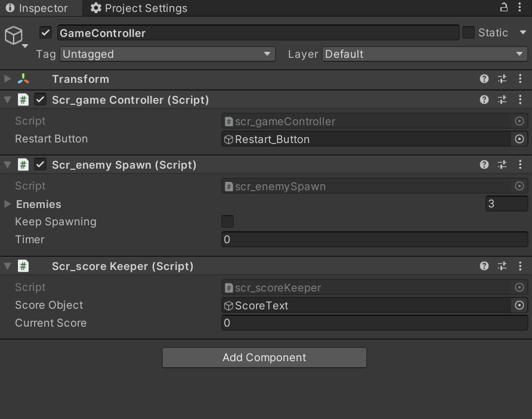Open the Inspector panel options menu

tap(521, 8)
